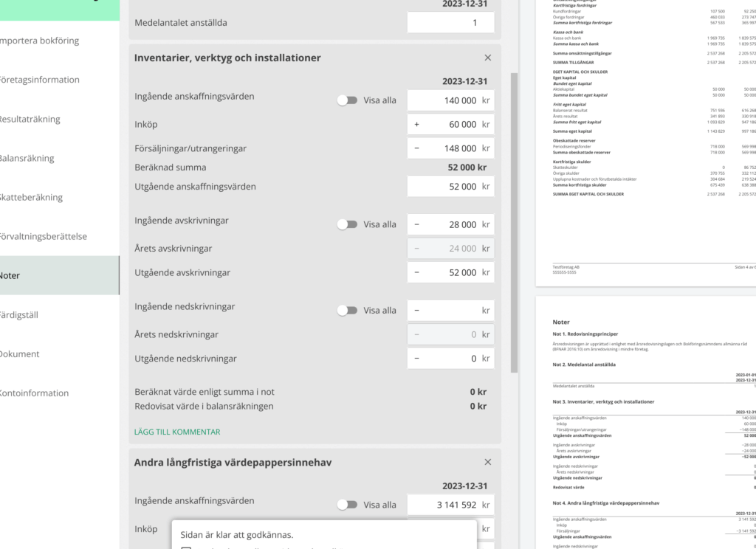Click the Utgående avskrivningar value field
This screenshot has height=549, width=756.
pos(451,272)
